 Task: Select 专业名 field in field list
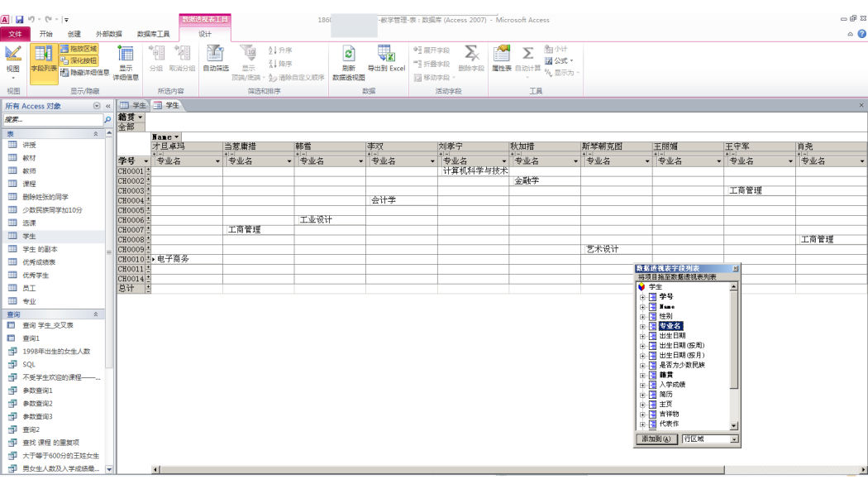click(670, 326)
